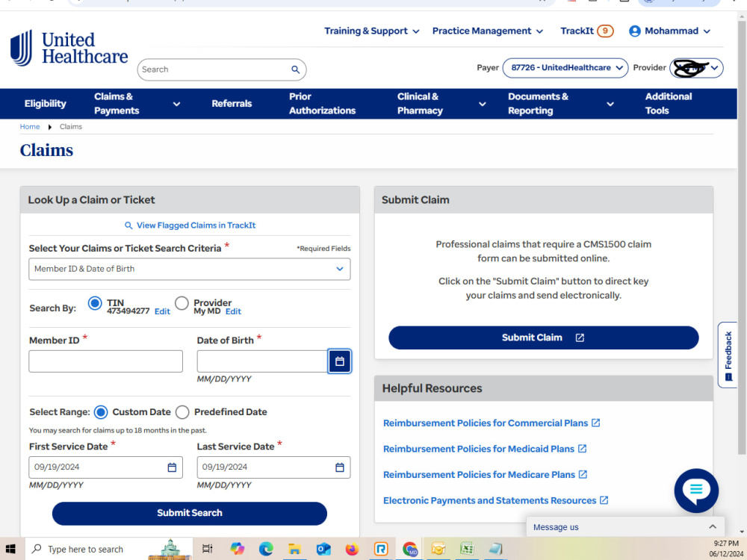
Task: Open the Additional Tools tab
Action: (x=669, y=104)
